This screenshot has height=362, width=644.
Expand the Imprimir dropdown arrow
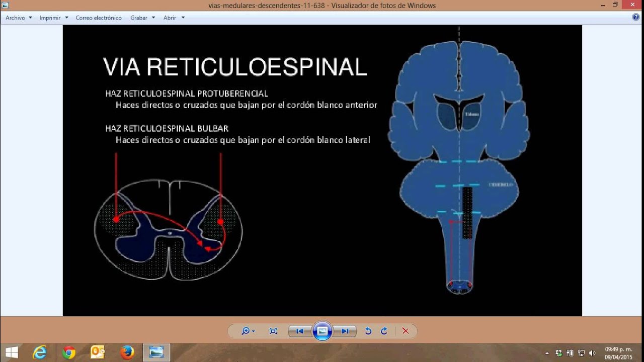pos(66,18)
